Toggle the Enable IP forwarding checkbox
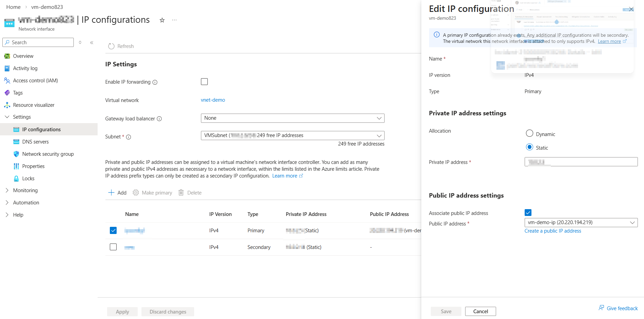Screen dimensions: 644x319 [204, 82]
